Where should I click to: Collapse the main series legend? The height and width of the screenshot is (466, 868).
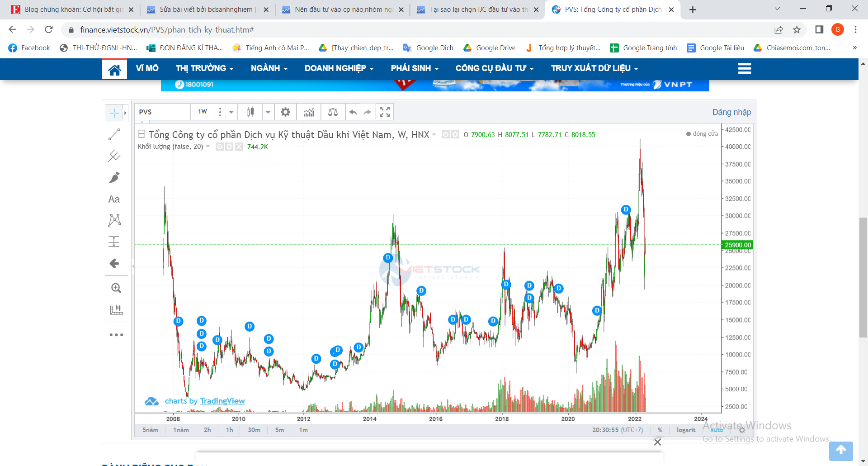point(142,134)
